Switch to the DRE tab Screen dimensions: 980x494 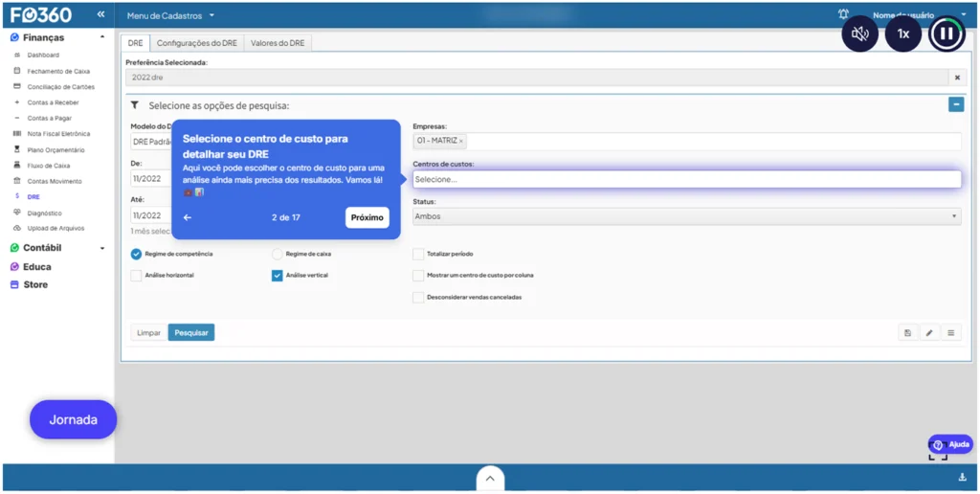coord(136,43)
